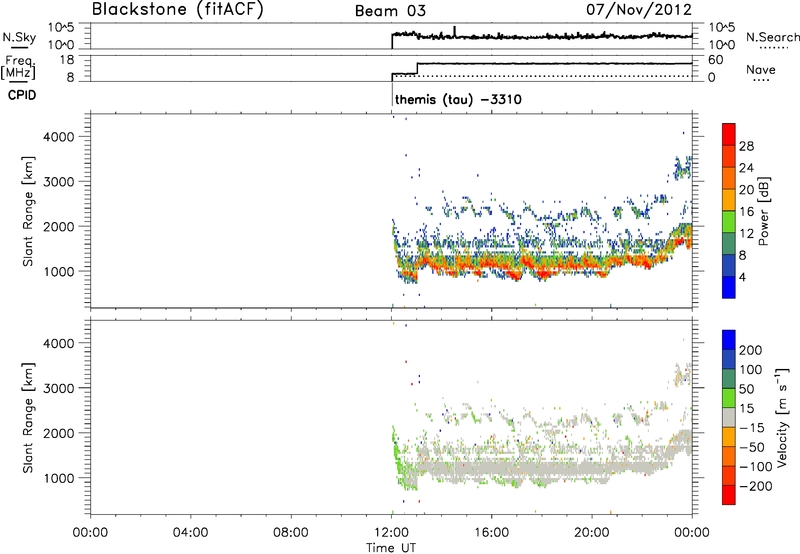
Task: Select the 'Beam 03' heading
Action: click(390, 11)
